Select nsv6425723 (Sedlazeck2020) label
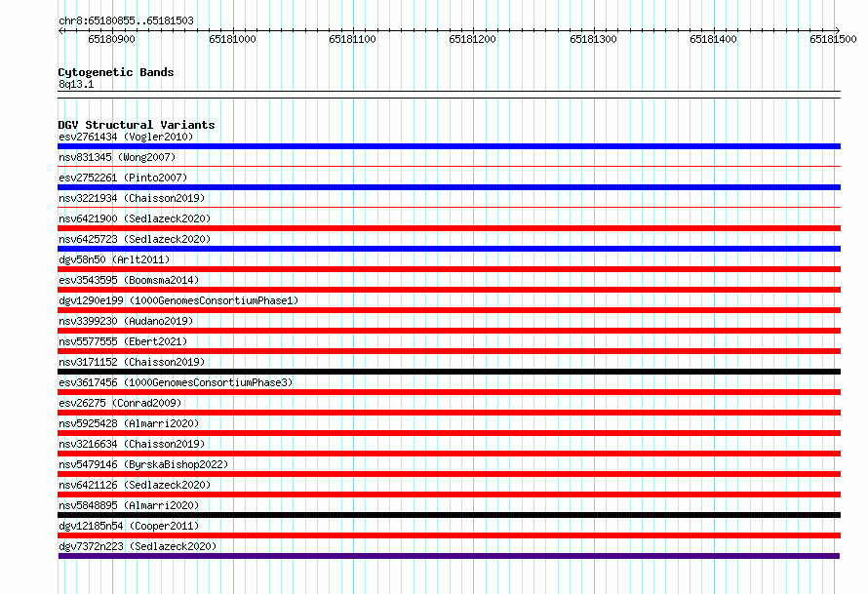The height and width of the screenshot is (594, 868). (x=135, y=239)
